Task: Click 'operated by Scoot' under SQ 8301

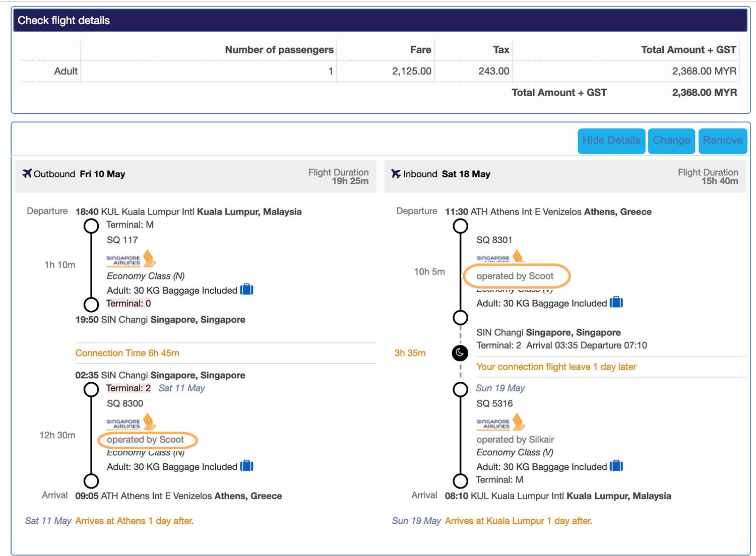Action: click(515, 276)
